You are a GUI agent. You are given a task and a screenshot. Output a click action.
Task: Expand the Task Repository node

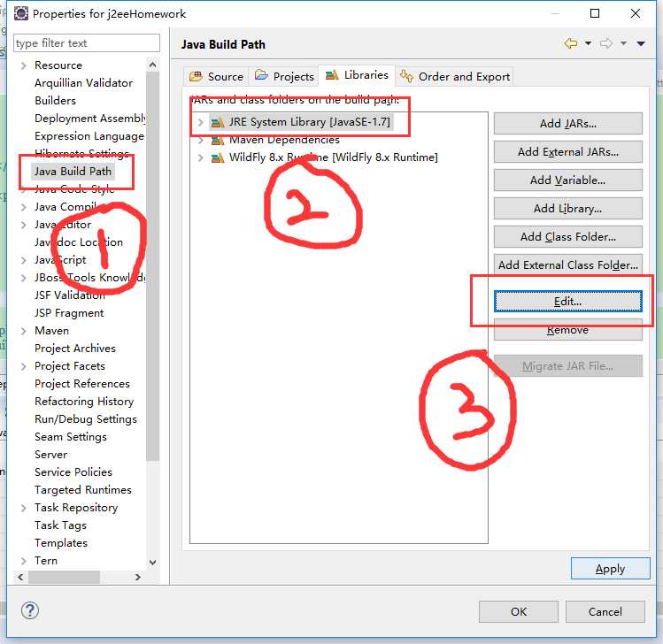[x=24, y=508]
